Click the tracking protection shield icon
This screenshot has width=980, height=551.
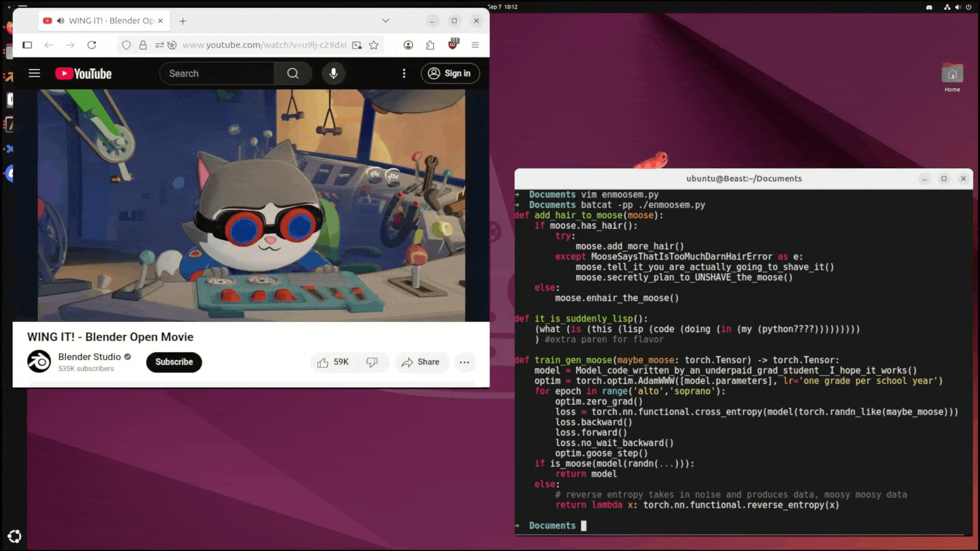[126, 45]
